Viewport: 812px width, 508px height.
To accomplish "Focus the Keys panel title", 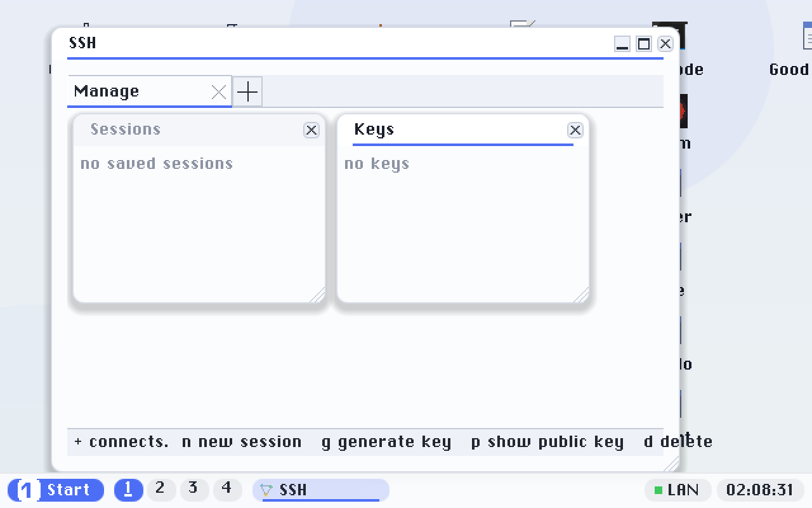I will (x=374, y=130).
